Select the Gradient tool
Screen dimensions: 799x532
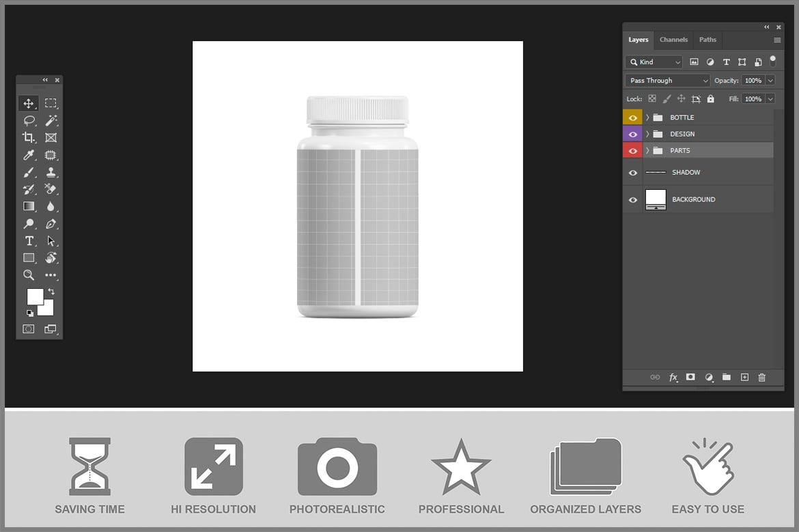point(29,206)
